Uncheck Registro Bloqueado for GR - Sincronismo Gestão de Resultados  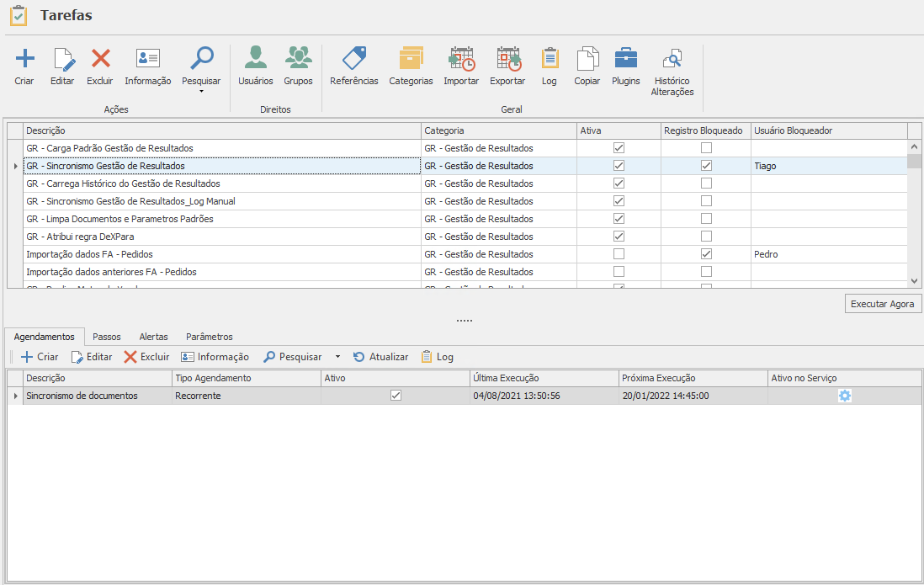(x=706, y=166)
